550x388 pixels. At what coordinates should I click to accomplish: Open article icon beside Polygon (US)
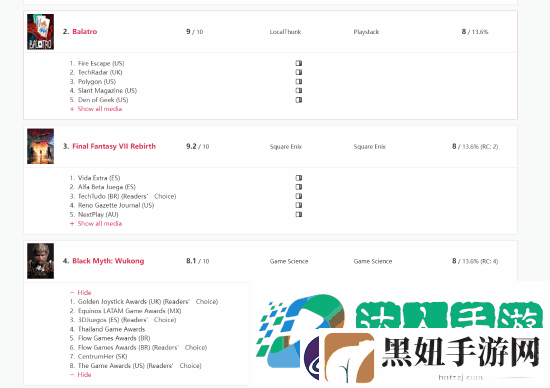coord(299,81)
